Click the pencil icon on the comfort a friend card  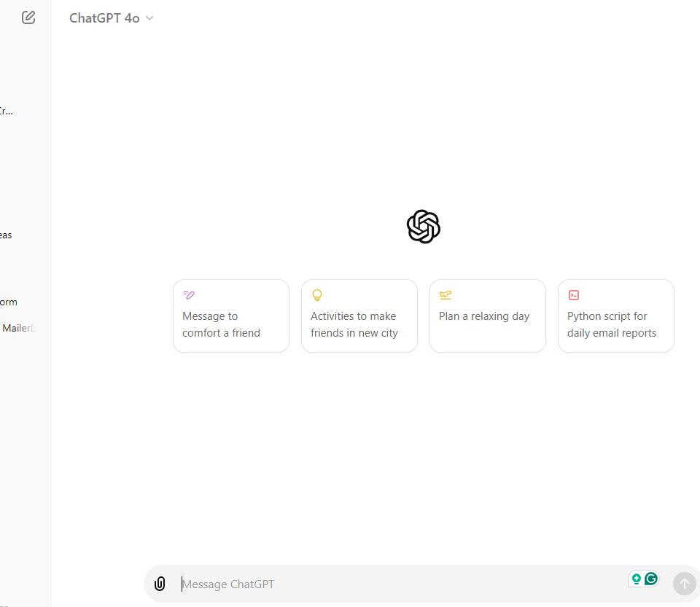point(189,295)
